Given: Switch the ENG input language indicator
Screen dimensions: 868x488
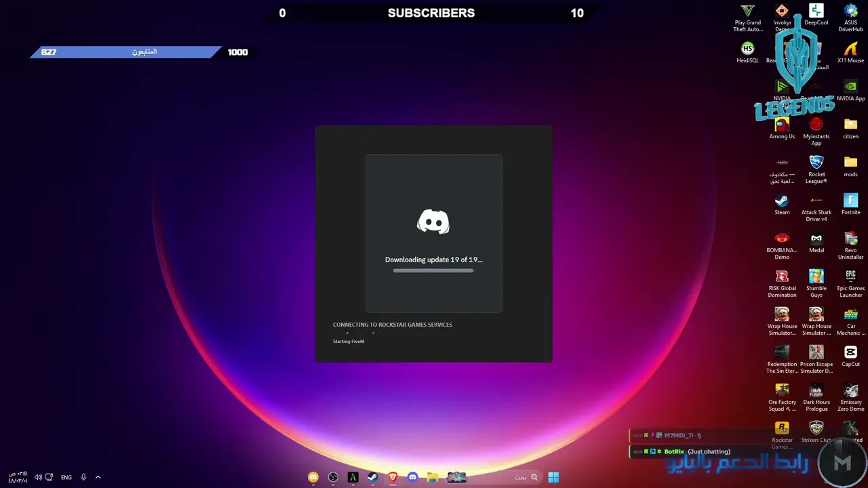Looking at the screenshot, I should point(66,477).
